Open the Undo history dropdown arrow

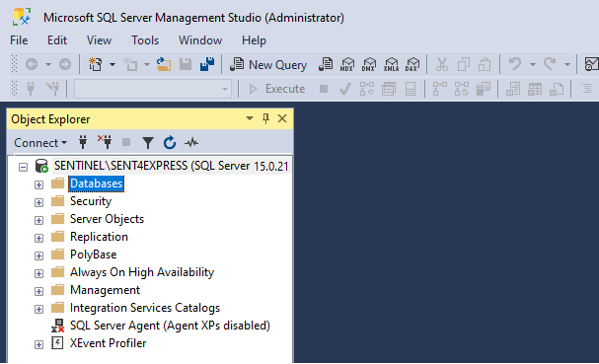point(533,64)
